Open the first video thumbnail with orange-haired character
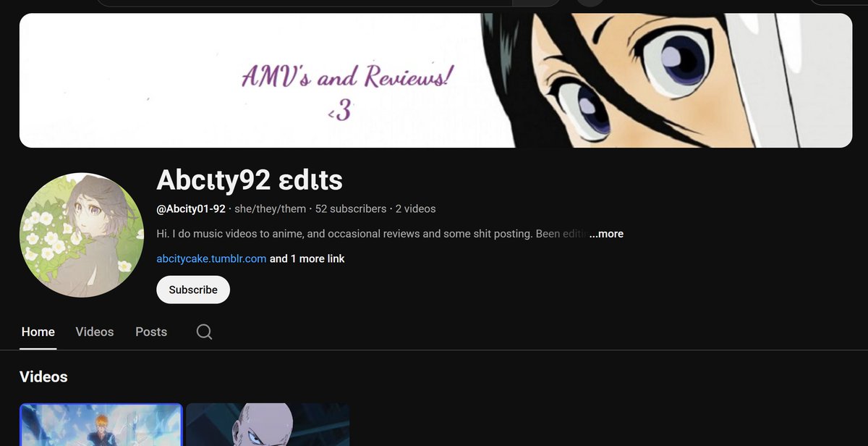This screenshot has width=868, height=446. tap(101, 424)
